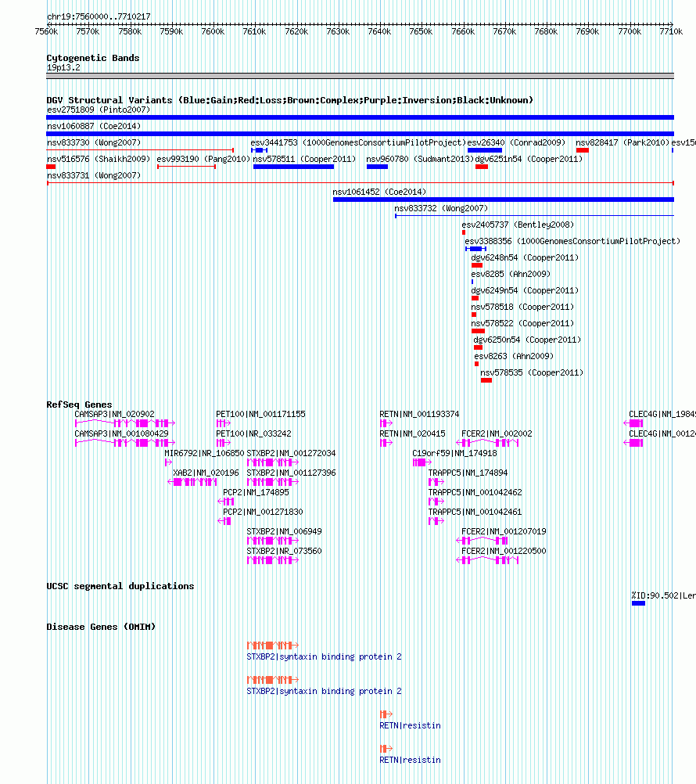Open variant nsv1060887 (Coe2014)
696x784 pixels.
coord(94,126)
